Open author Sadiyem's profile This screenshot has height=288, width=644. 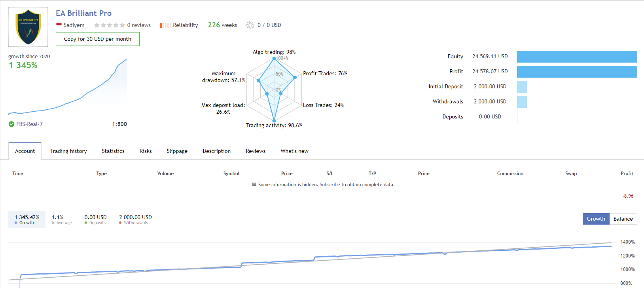pos(74,25)
